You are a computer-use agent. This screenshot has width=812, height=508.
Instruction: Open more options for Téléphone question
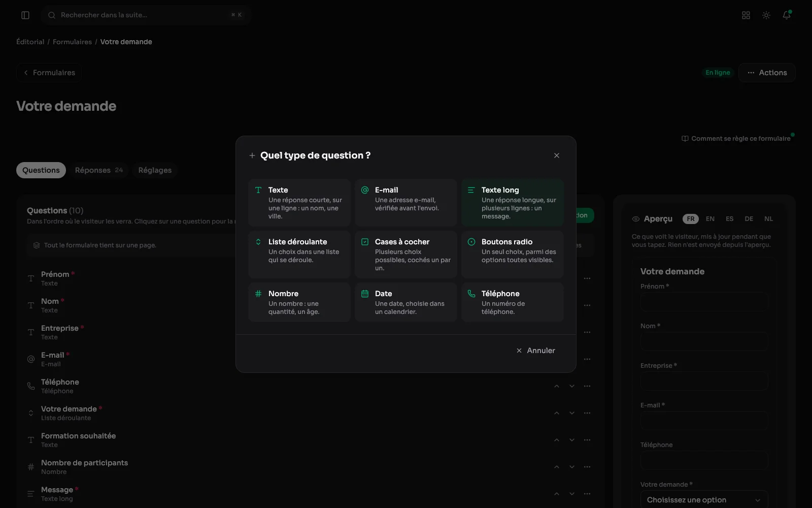[x=587, y=386]
